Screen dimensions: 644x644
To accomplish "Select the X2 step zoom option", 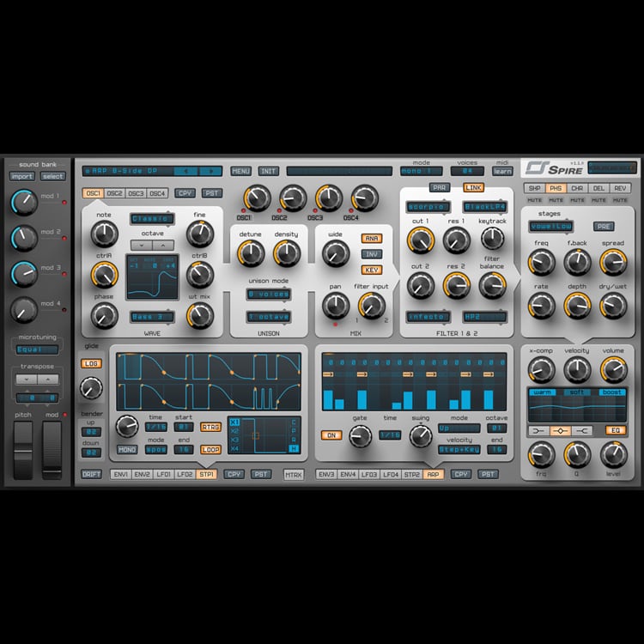I will 234,431.
